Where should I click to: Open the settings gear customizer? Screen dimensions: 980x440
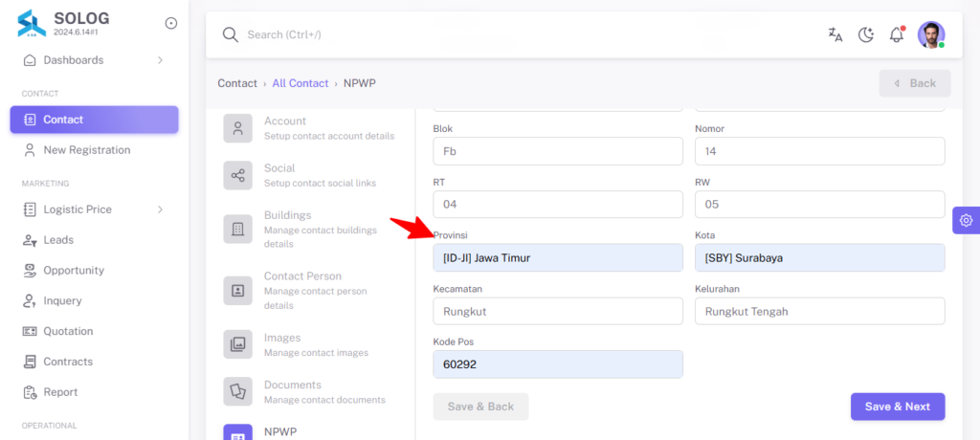click(967, 220)
